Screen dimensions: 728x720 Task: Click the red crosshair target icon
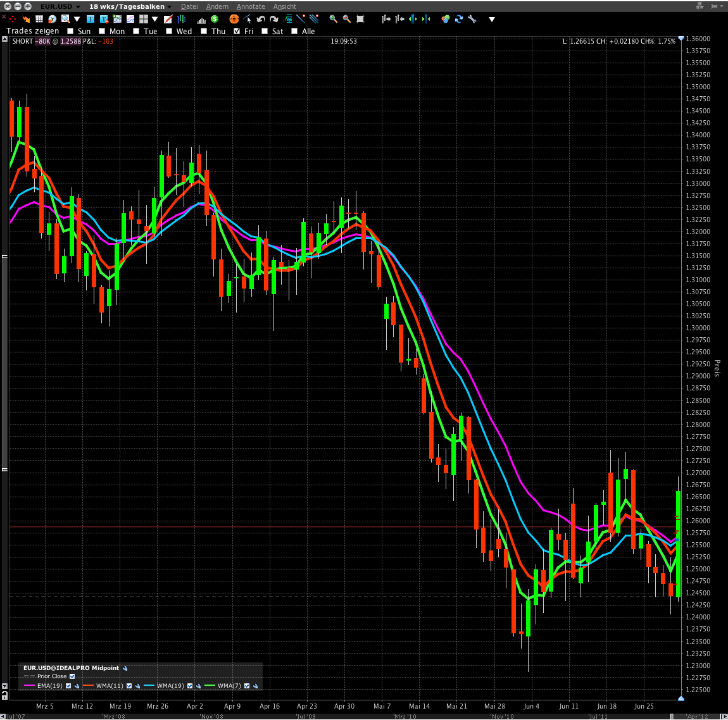pyautogui.click(x=13, y=19)
